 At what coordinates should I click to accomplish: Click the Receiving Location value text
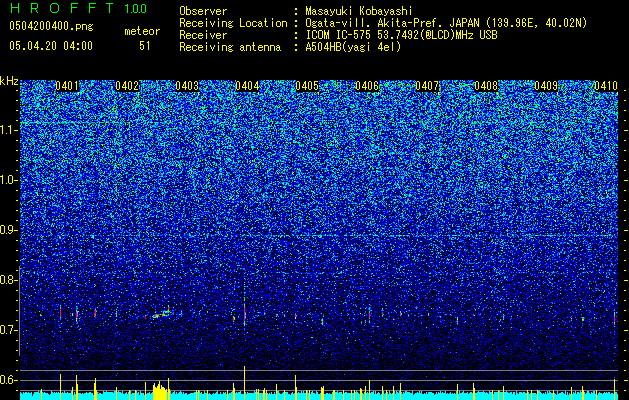pos(446,23)
